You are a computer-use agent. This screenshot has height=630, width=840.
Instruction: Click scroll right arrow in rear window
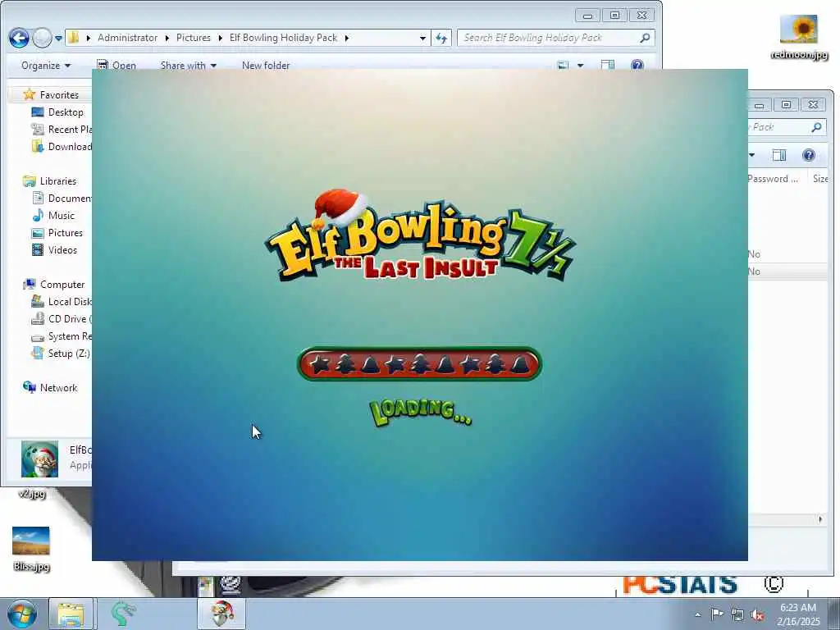pyautogui.click(x=820, y=519)
